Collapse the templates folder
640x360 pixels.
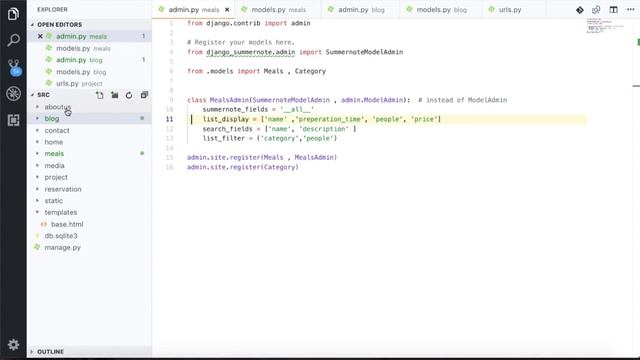tap(60, 213)
